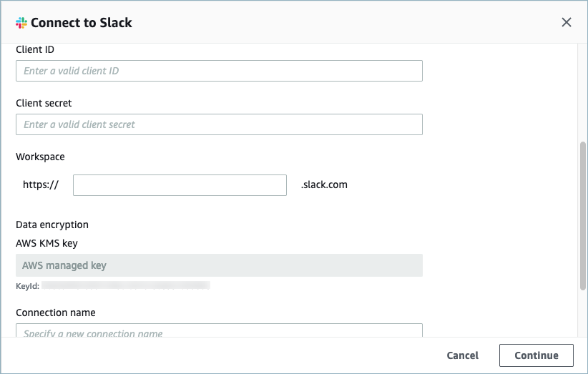Close the Connect to Slack dialog
Screen dimensions: 588x374
pyautogui.click(x=567, y=22)
